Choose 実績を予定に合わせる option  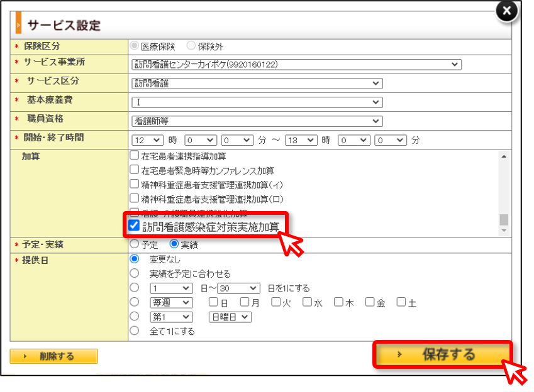pos(135,273)
